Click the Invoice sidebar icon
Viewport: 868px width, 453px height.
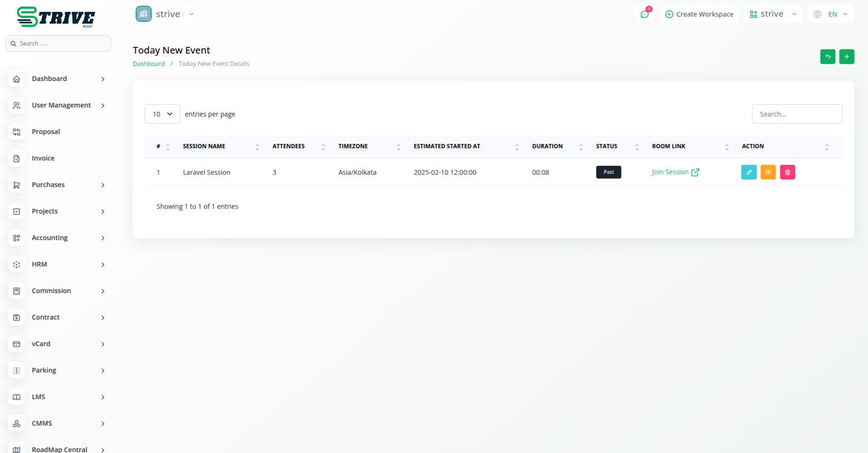coord(17,158)
